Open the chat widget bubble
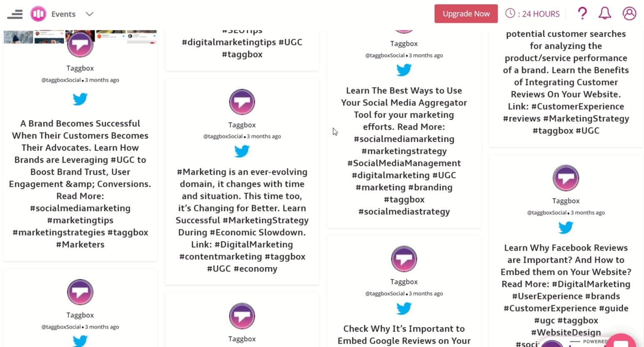Screen dimensions: 644x347 point(622,342)
